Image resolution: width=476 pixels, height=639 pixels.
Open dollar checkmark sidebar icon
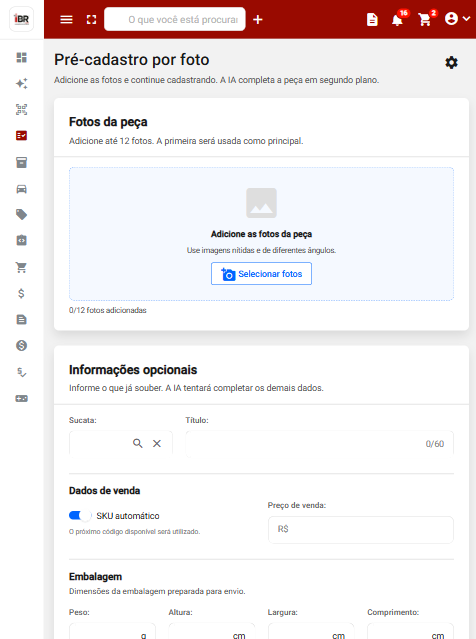(22, 372)
